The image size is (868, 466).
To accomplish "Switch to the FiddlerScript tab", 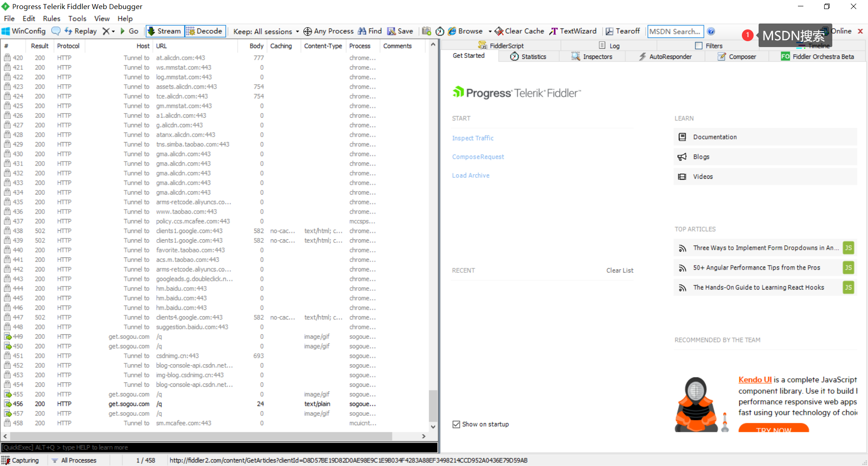I will click(x=501, y=46).
